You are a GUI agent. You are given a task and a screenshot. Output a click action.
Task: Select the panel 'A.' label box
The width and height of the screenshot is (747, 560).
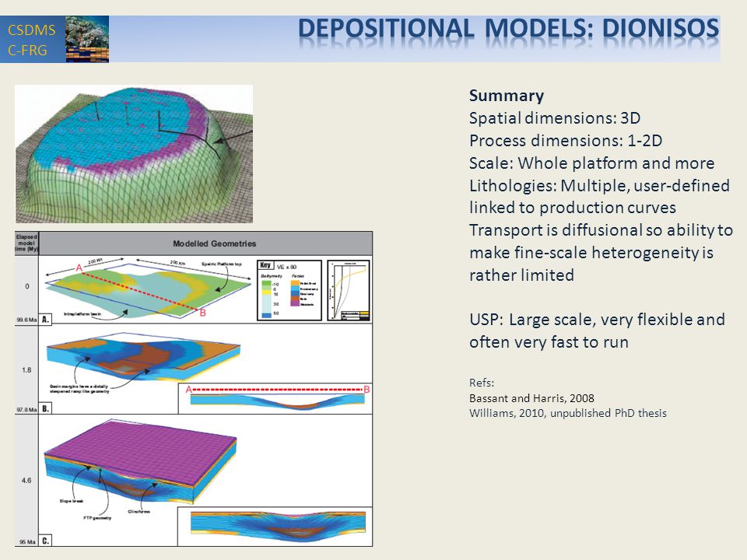[45, 319]
